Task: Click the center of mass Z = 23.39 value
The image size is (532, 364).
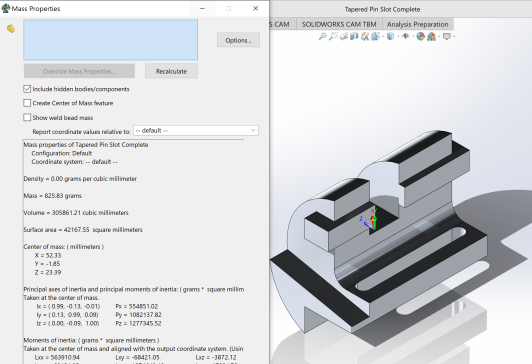Action: tap(48, 272)
